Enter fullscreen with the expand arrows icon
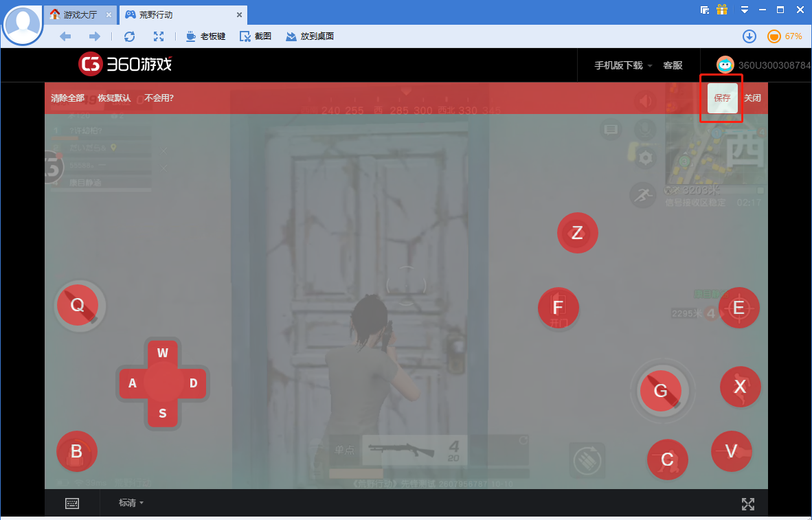 [748, 504]
